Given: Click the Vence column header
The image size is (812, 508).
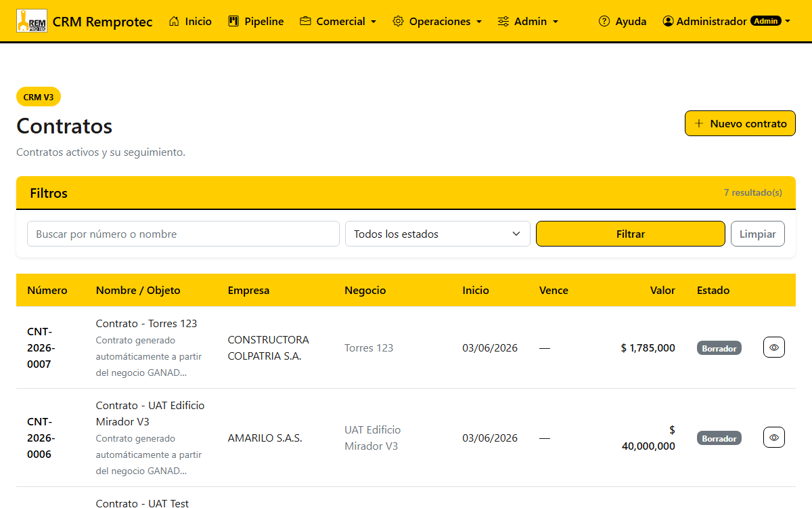Looking at the screenshot, I should [x=554, y=290].
